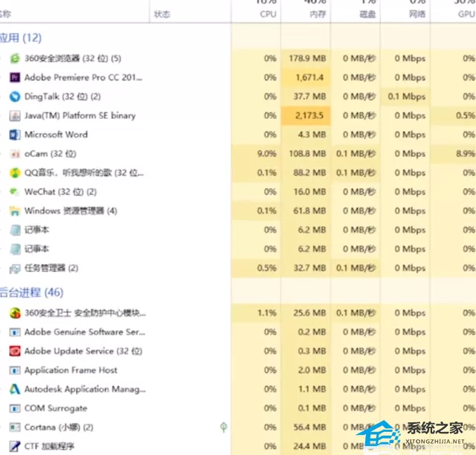Select the DingTalk app icon
476x455 pixels.
click(15, 97)
